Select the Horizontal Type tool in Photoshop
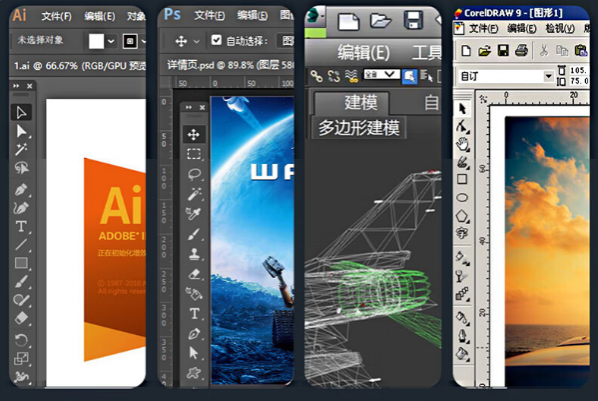Screen dimensions: 598x401 [x=194, y=314]
